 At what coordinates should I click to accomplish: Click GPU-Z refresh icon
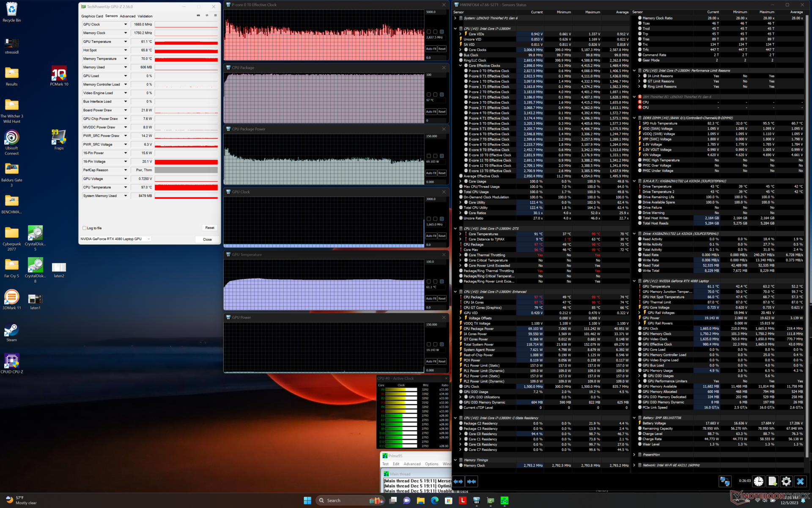click(207, 16)
